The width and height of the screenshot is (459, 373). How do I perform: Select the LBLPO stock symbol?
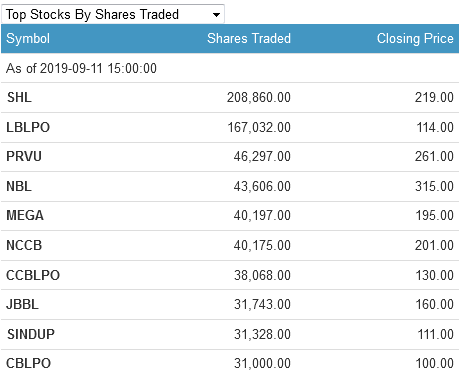(28, 127)
